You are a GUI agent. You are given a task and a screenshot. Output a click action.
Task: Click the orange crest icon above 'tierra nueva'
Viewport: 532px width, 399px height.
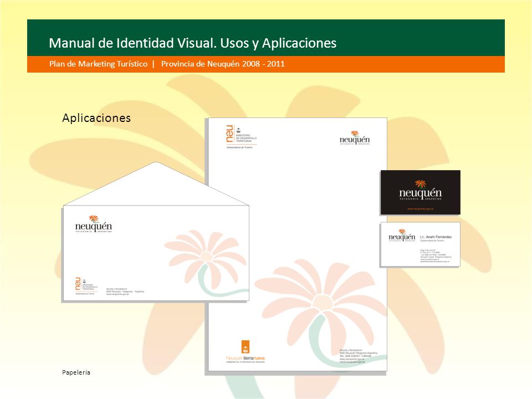point(245,347)
